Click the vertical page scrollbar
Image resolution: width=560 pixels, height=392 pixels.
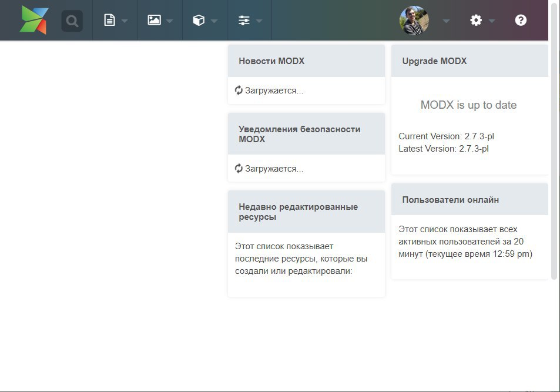point(554,143)
